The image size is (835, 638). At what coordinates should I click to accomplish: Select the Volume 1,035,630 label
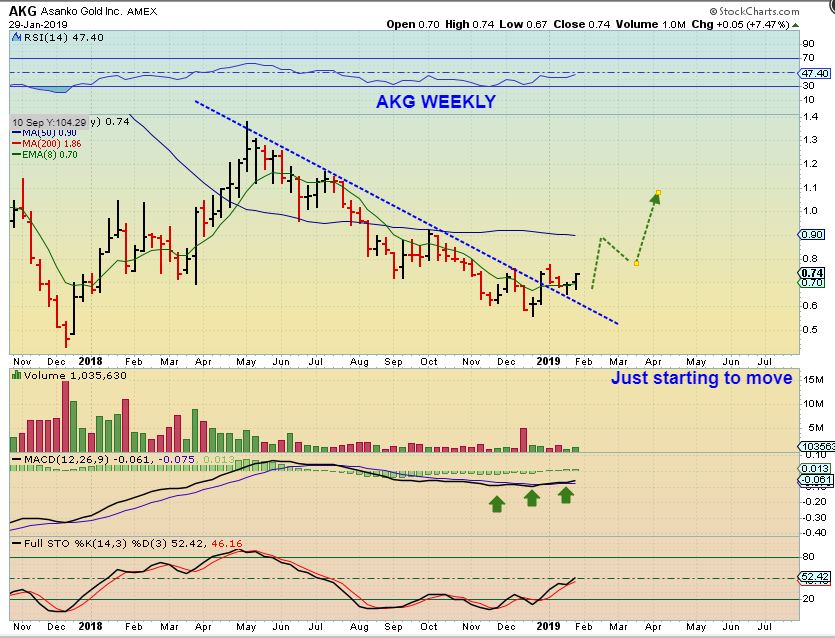(x=75, y=375)
